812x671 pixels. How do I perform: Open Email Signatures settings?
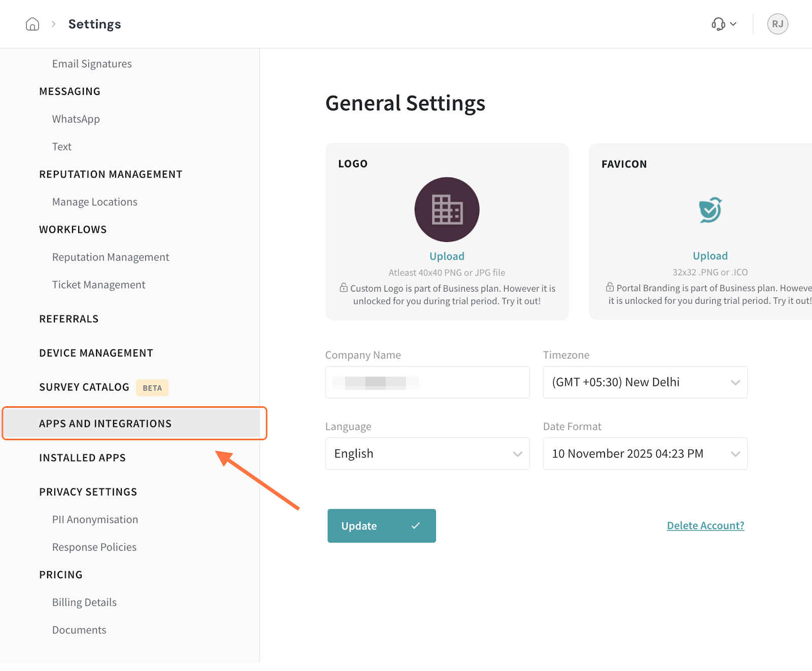click(92, 64)
